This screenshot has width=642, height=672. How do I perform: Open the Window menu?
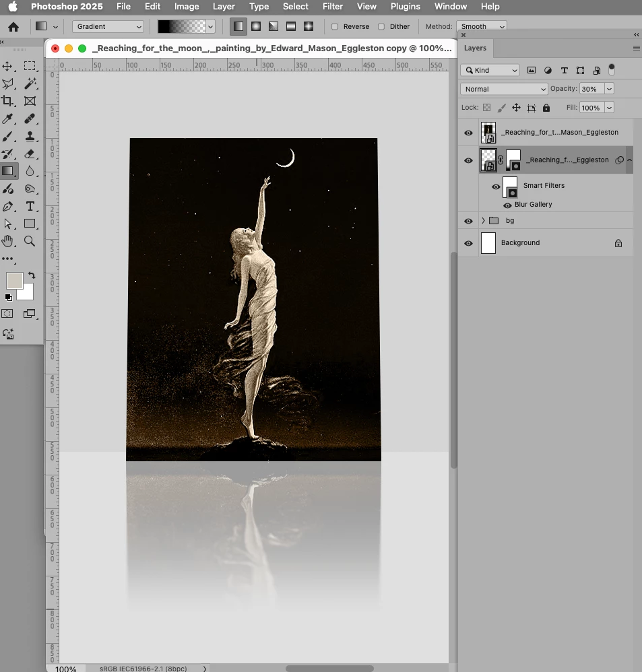tap(451, 7)
